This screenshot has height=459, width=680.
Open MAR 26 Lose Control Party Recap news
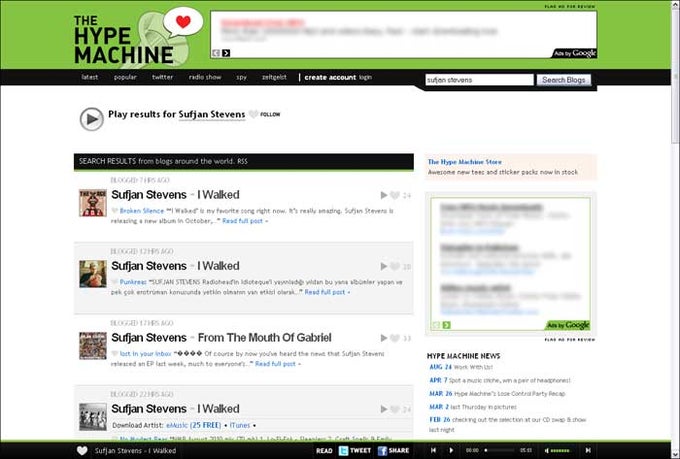tap(497, 393)
